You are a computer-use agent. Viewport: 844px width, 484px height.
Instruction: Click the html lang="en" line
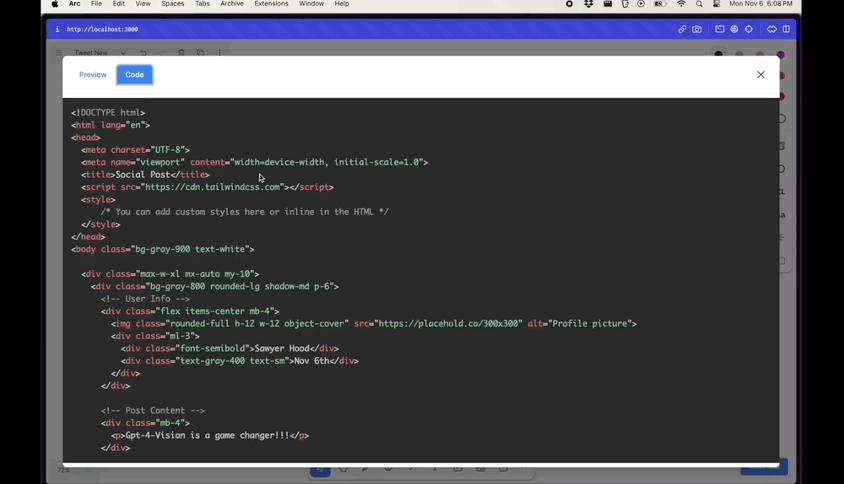click(110, 125)
